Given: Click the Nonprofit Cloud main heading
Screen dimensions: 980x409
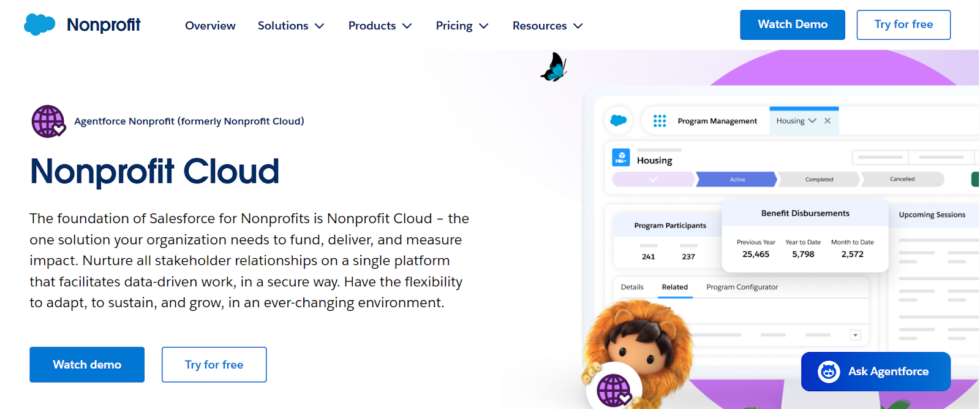Looking at the screenshot, I should coord(154,171).
